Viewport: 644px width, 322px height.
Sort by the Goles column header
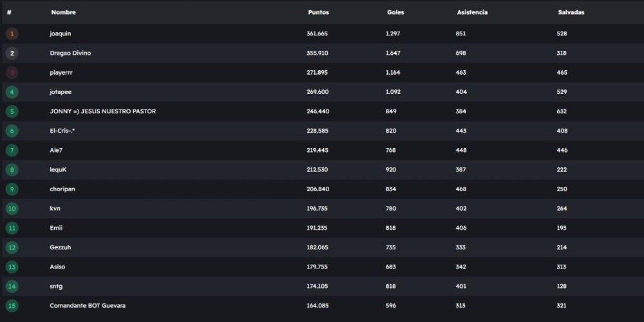[x=395, y=12]
